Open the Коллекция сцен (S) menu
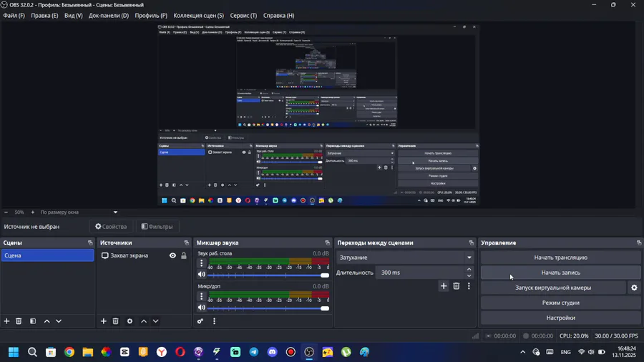The width and height of the screenshot is (644, 362). [198, 16]
